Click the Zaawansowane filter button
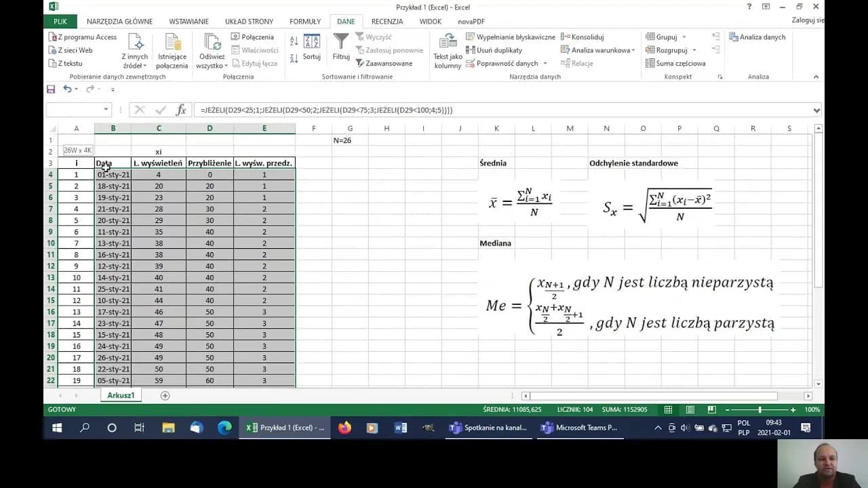 pos(384,63)
